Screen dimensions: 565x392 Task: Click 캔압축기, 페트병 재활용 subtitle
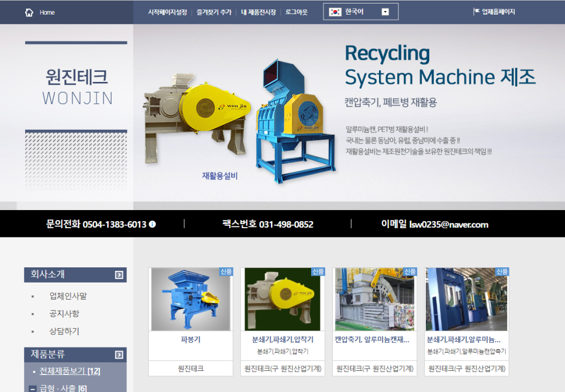(x=391, y=102)
